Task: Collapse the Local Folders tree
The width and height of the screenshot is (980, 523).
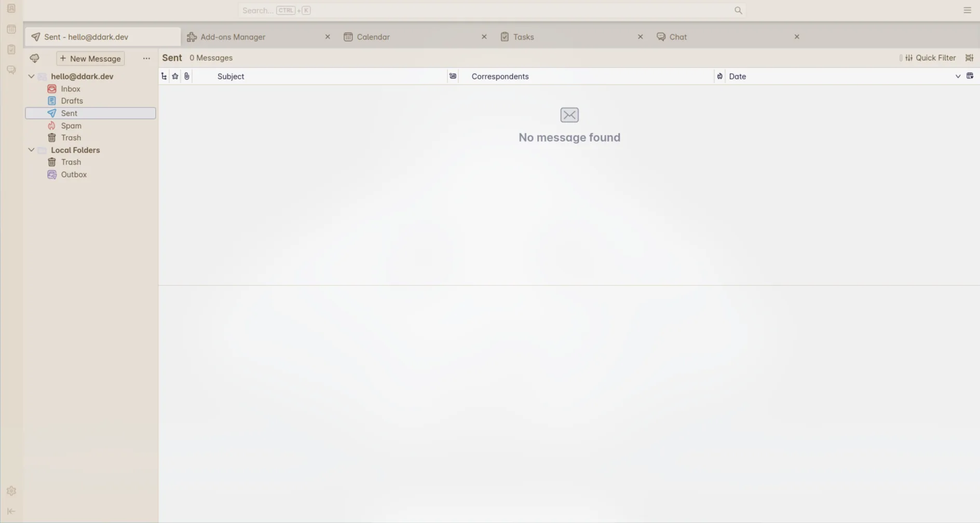Action: [x=31, y=150]
